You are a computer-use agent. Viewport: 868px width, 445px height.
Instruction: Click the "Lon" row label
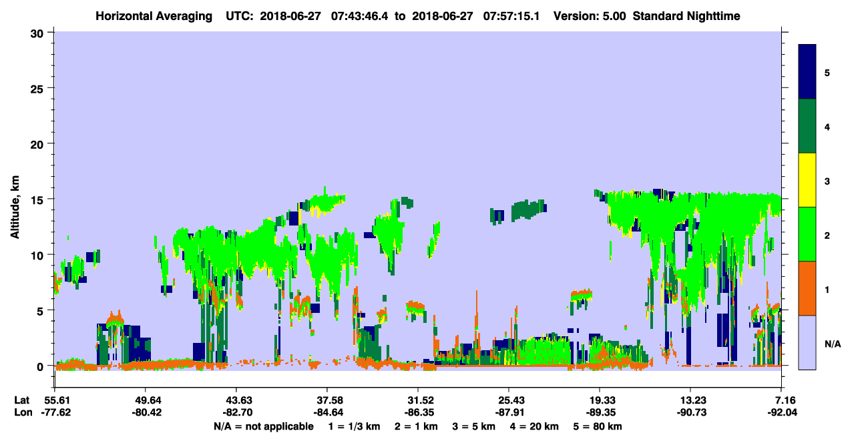point(23,412)
